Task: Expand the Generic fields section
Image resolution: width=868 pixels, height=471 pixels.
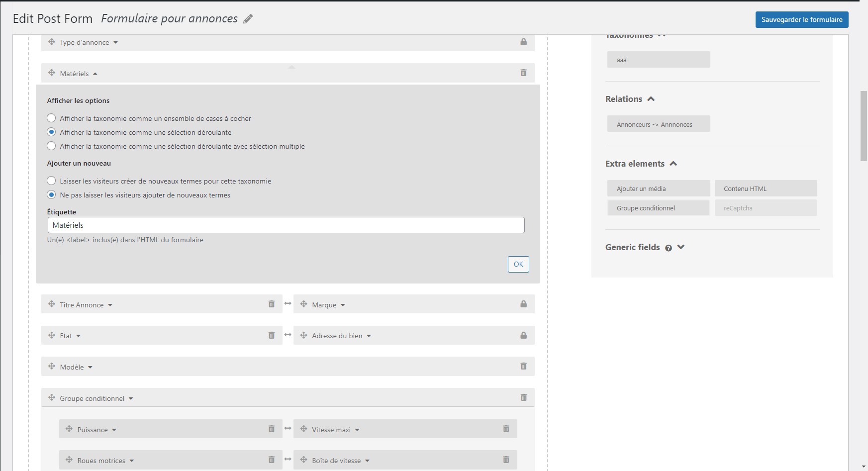Action: [x=681, y=247]
